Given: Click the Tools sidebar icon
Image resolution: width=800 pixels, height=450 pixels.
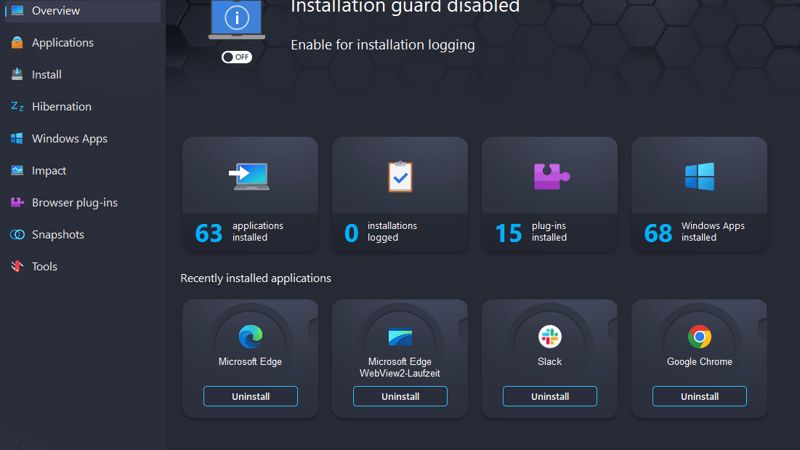Looking at the screenshot, I should (x=17, y=266).
